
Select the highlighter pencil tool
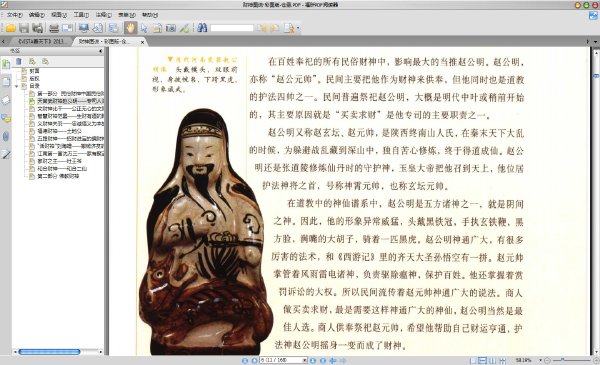coord(185,28)
